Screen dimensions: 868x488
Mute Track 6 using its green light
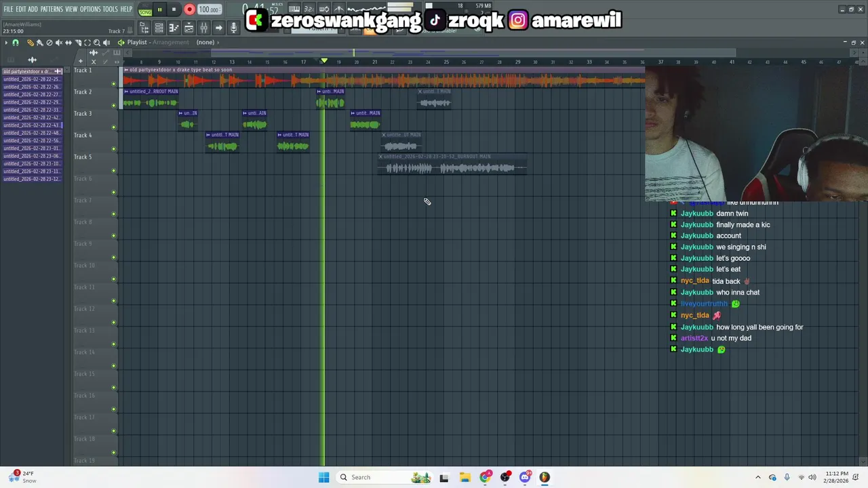pyautogui.click(x=113, y=192)
